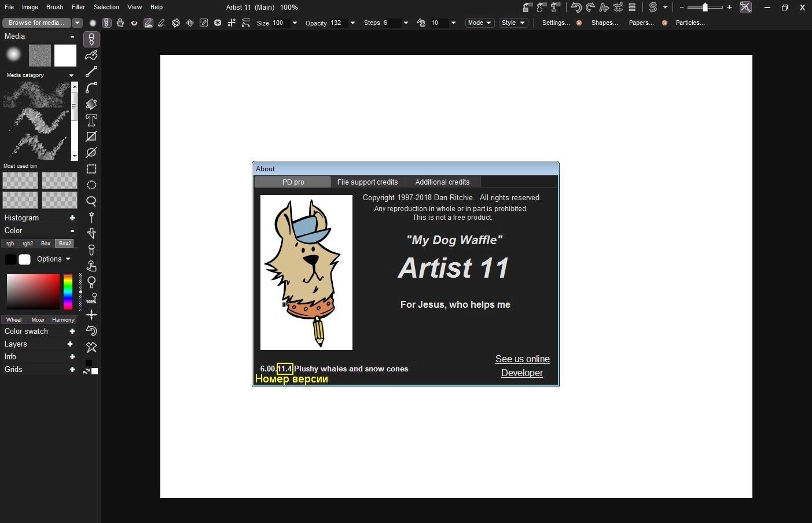The height and width of the screenshot is (523, 812).
Task: Click the stacked lines icon in top toolbar
Action: pyautogui.click(x=632, y=8)
